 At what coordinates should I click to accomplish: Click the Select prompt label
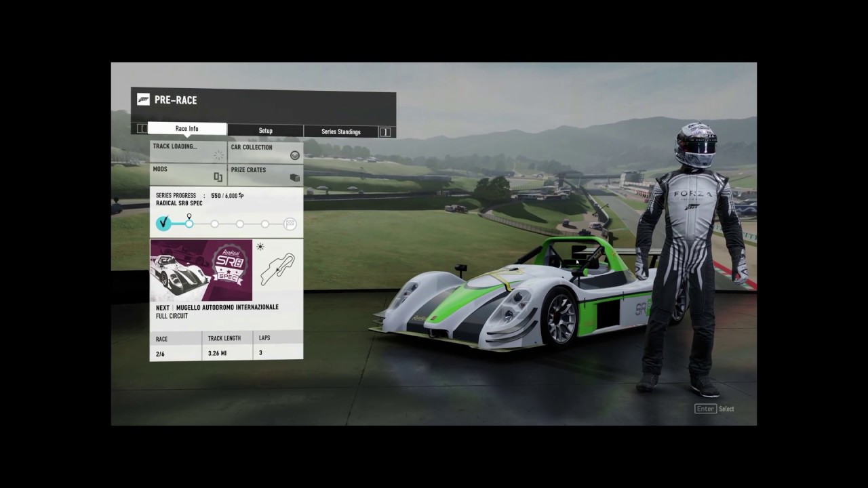(726, 409)
